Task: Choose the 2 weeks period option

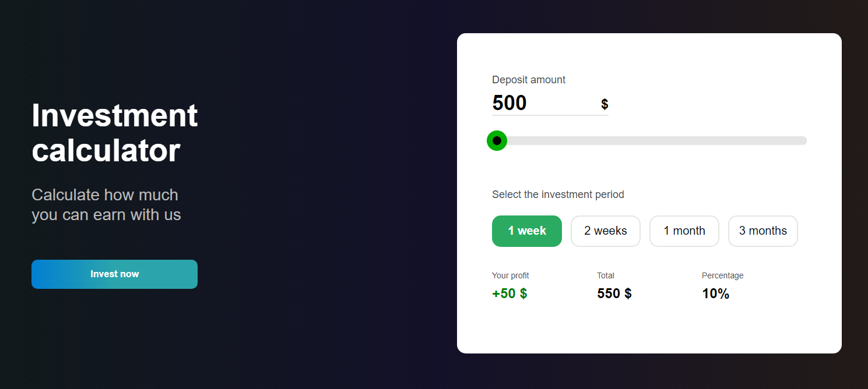Action: (x=606, y=231)
